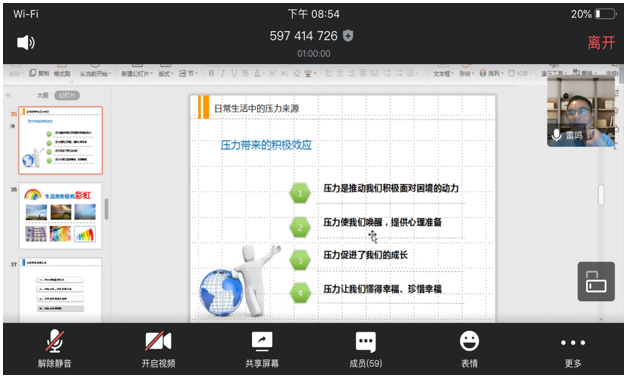The image size is (624, 377).
Task: Open the 表情 emoji reactions
Action: 469,349
